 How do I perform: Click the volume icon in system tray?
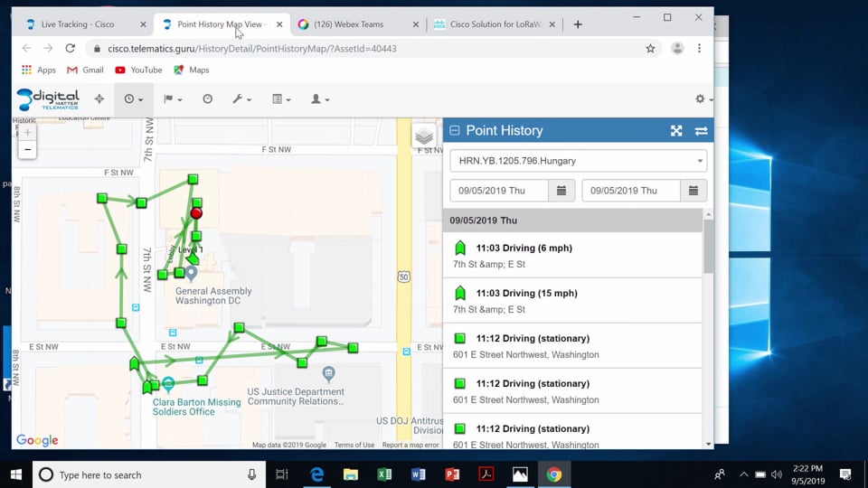(777, 474)
